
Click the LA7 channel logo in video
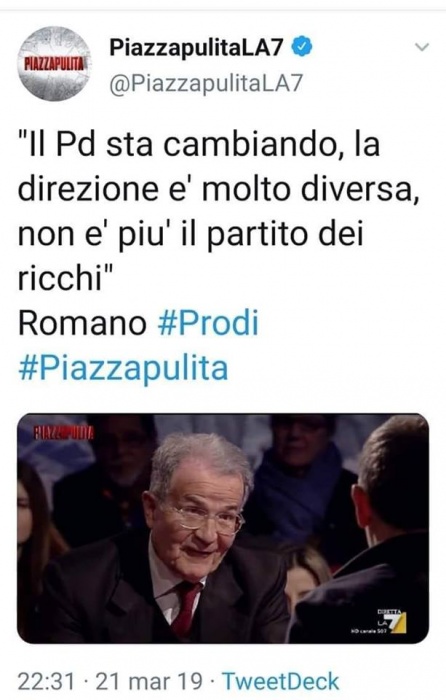tap(392, 622)
